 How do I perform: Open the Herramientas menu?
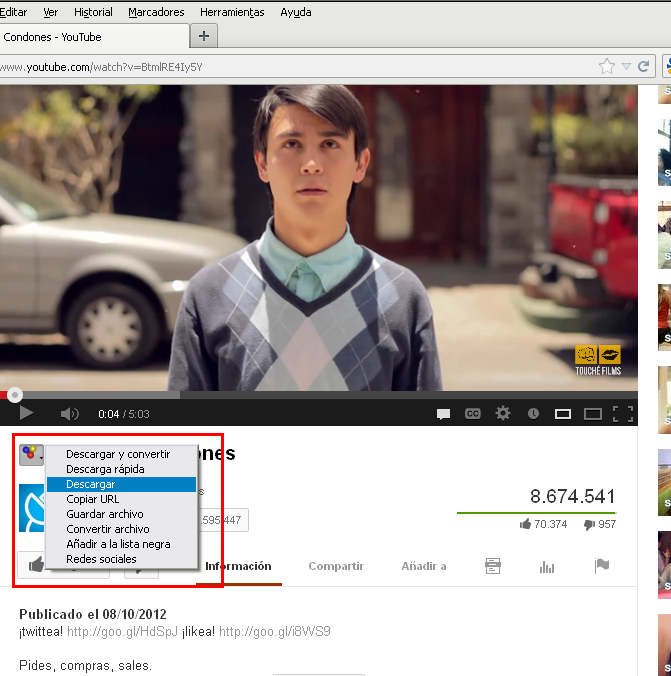(x=232, y=12)
